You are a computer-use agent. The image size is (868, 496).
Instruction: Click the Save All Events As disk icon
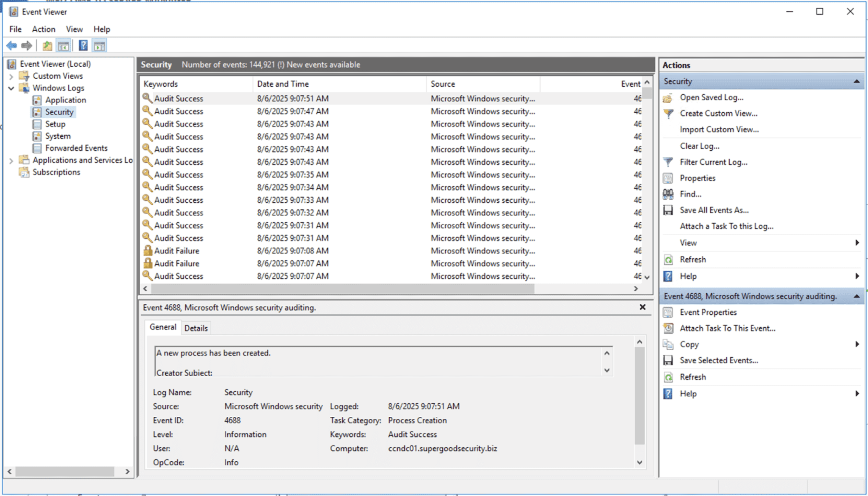(668, 210)
